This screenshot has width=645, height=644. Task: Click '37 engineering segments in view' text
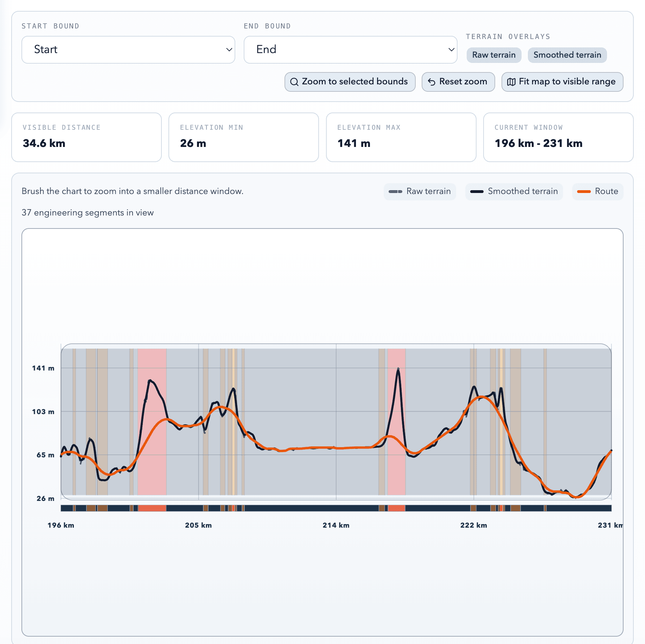coord(88,213)
